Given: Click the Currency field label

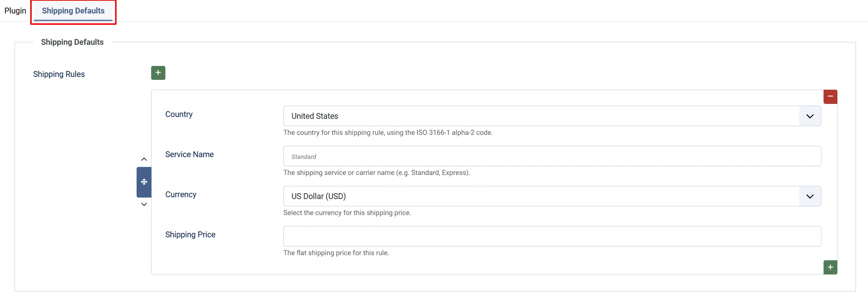Looking at the screenshot, I should coord(181,194).
